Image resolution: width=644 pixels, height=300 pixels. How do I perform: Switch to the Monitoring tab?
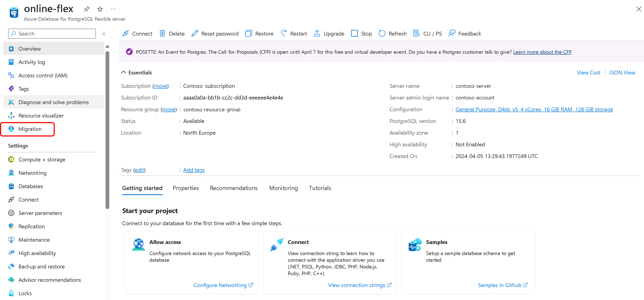tap(284, 188)
